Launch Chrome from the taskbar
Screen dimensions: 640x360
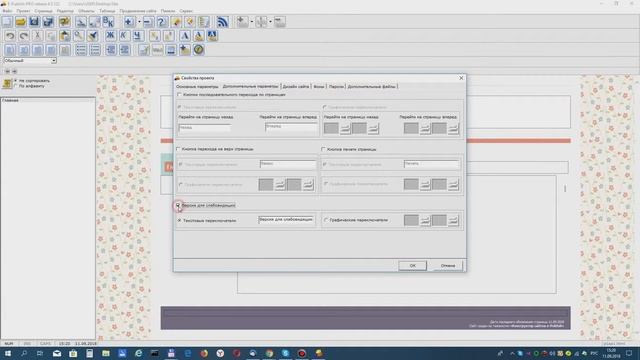(x=269, y=353)
